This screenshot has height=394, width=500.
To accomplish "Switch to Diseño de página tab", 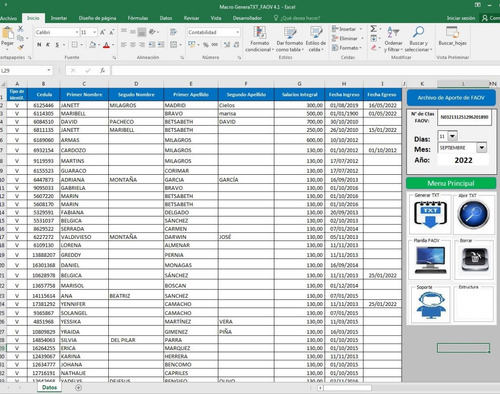I will coord(97,18).
